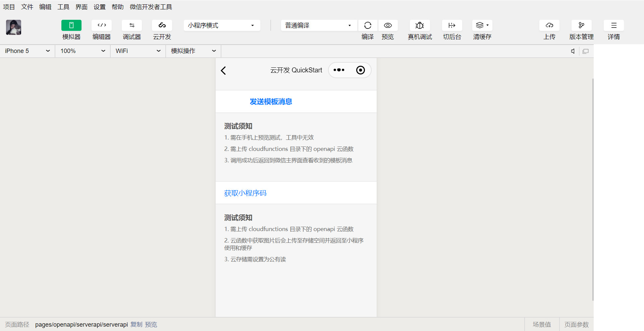Image resolution: width=644 pixels, height=331 pixels.
Task: Click the 页面参数 (page parameters) status button
Action: [577, 325]
